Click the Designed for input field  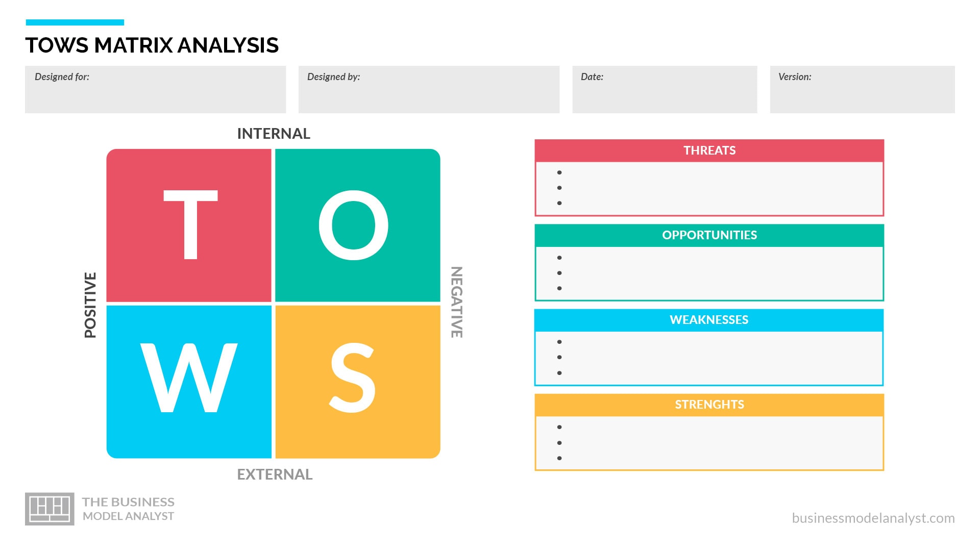(x=155, y=90)
